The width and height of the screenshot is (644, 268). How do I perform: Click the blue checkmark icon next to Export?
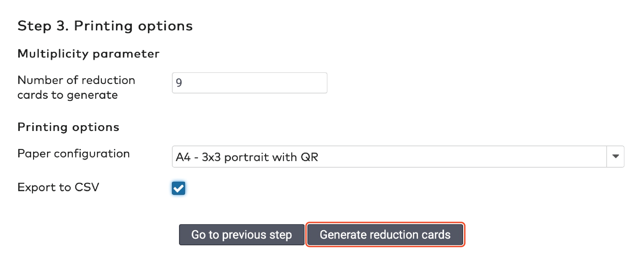(178, 188)
